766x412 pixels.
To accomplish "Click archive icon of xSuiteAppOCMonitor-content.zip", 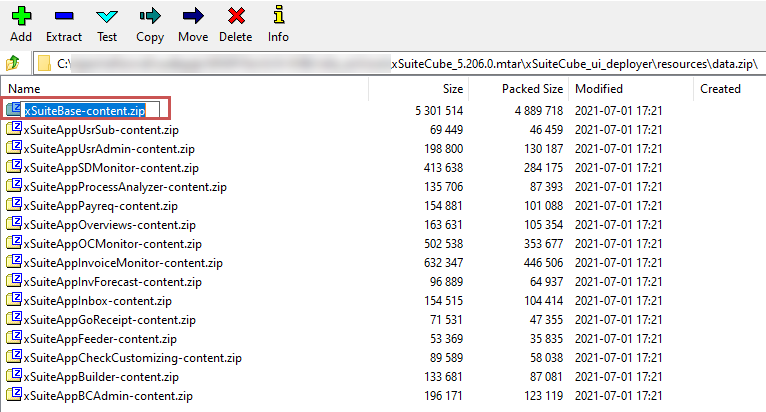I will tap(14, 242).
